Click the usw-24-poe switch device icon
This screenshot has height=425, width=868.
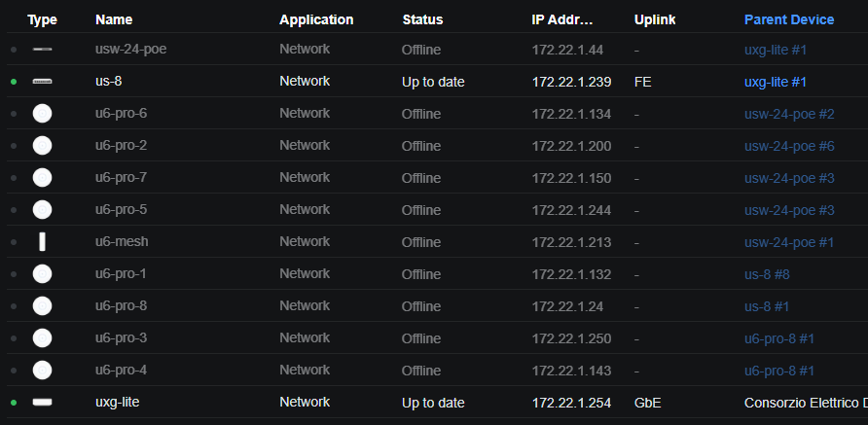coord(42,50)
